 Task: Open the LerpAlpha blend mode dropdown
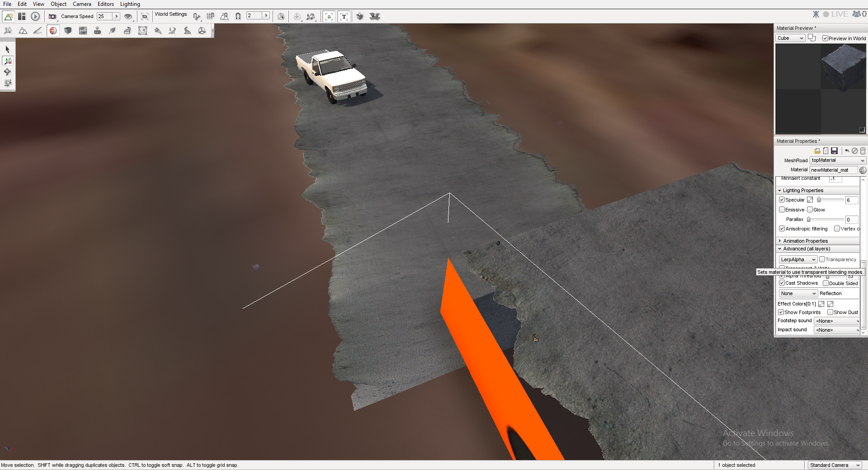pyautogui.click(x=798, y=259)
